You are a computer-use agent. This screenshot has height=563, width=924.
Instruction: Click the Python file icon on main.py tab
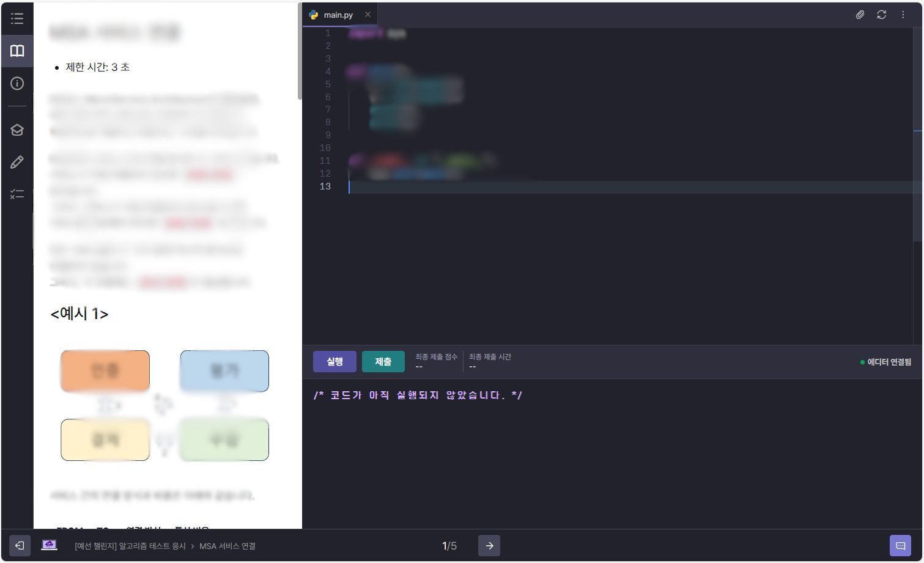[314, 15]
